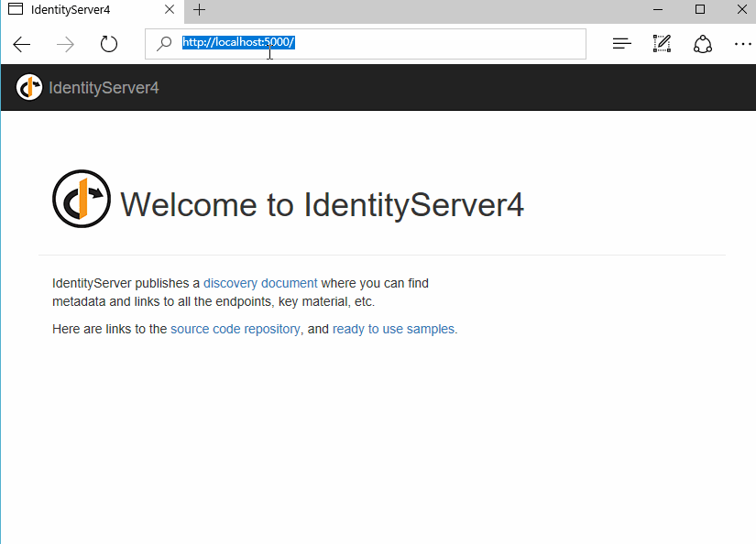Go back with the browser back arrow

click(x=22, y=44)
